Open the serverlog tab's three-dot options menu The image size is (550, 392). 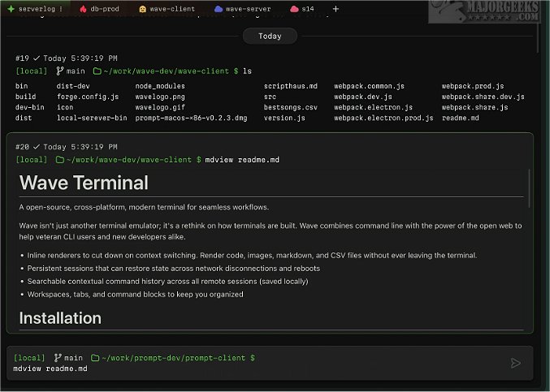(62, 9)
